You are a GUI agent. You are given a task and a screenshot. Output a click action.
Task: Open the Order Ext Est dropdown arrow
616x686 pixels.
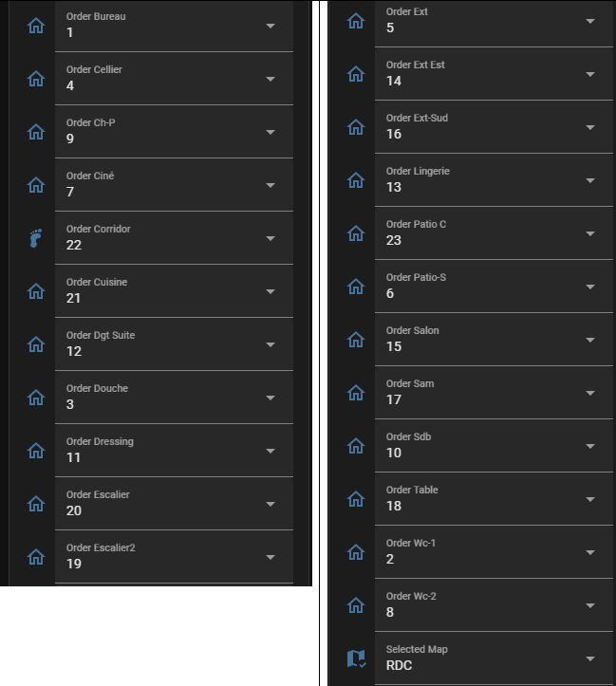click(590, 74)
